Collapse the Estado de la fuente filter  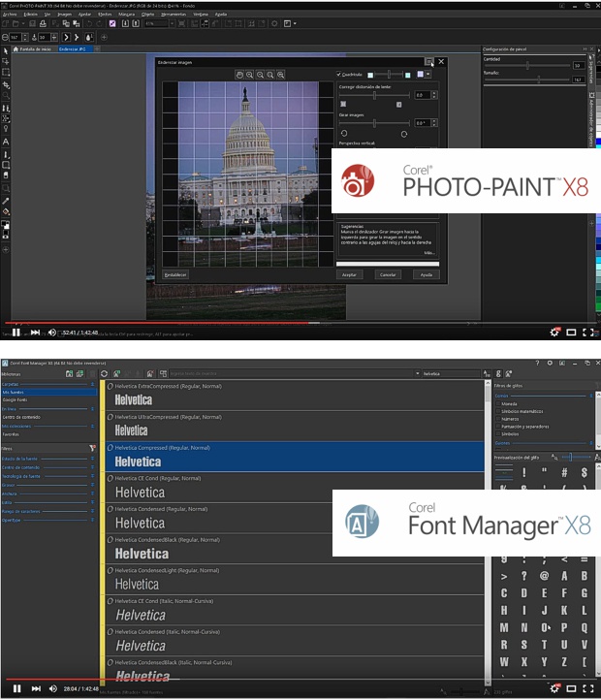click(92, 459)
